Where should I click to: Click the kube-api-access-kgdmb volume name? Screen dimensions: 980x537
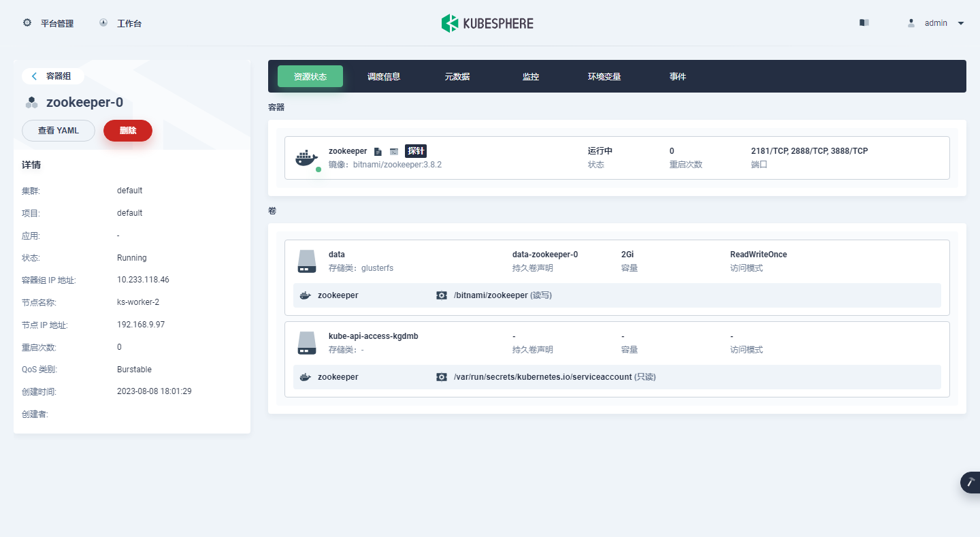[x=374, y=336]
